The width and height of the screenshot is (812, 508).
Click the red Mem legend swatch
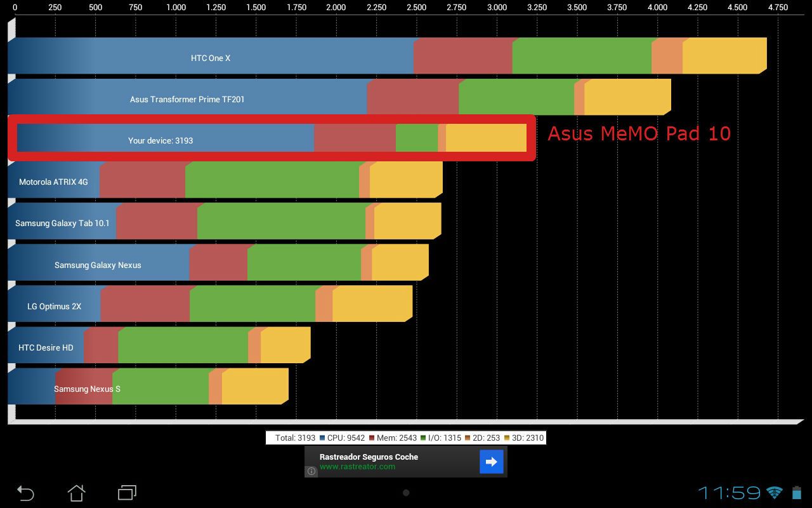pyautogui.click(x=372, y=438)
